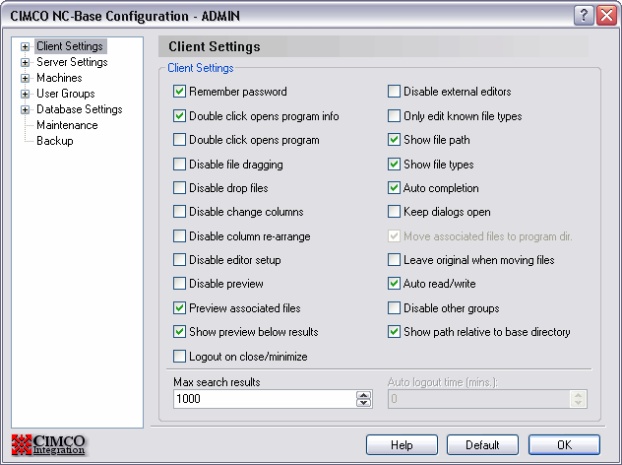Confirm with the OK button

click(x=564, y=445)
